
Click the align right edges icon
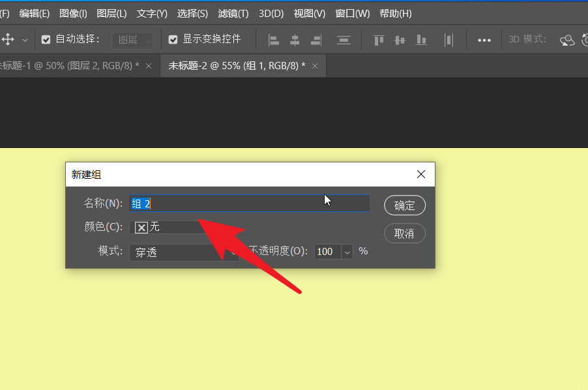click(316, 40)
